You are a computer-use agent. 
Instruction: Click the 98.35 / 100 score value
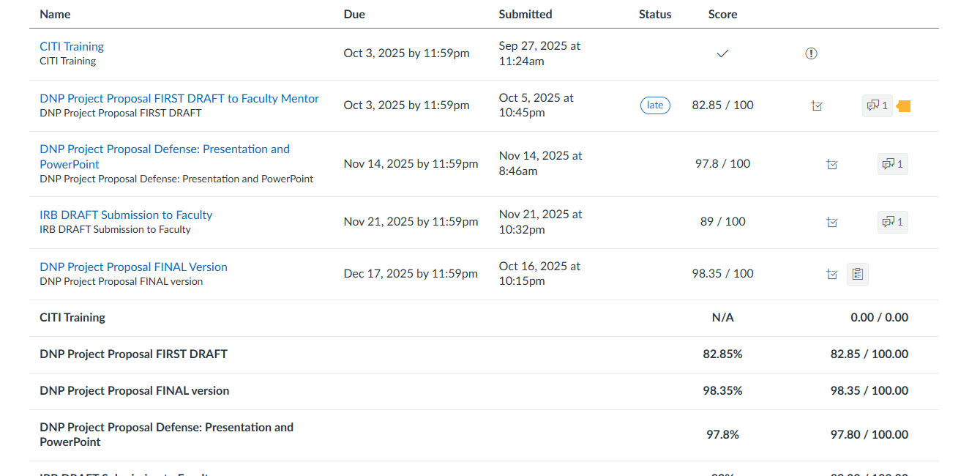coord(722,274)
